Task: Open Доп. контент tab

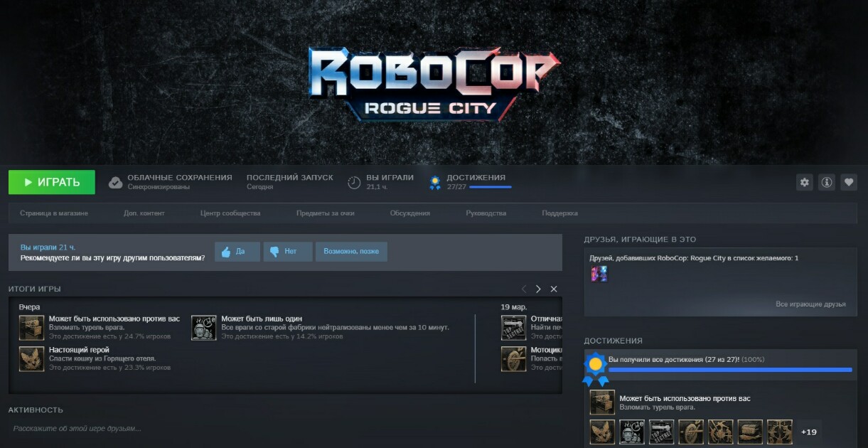Action: 144,213
